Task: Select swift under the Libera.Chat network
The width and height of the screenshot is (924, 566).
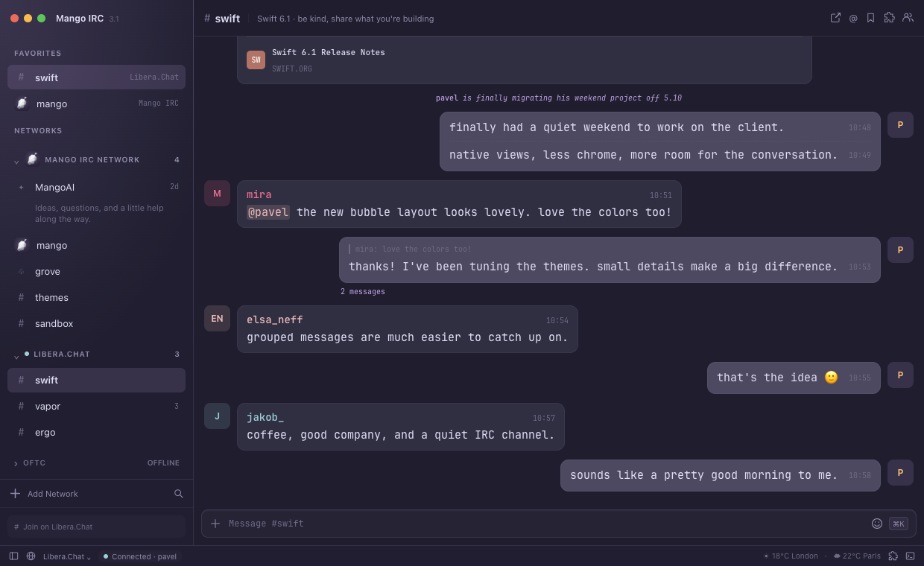Action: click(x=96, y=381)
